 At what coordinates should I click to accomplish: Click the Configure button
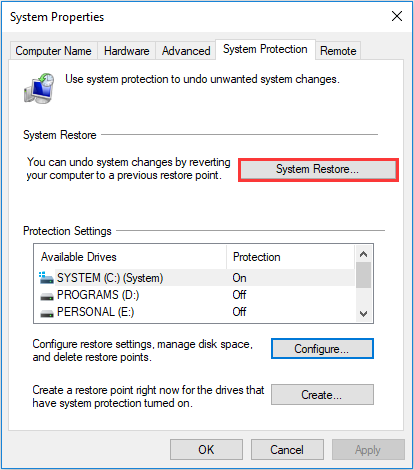(x=322, y=349)
